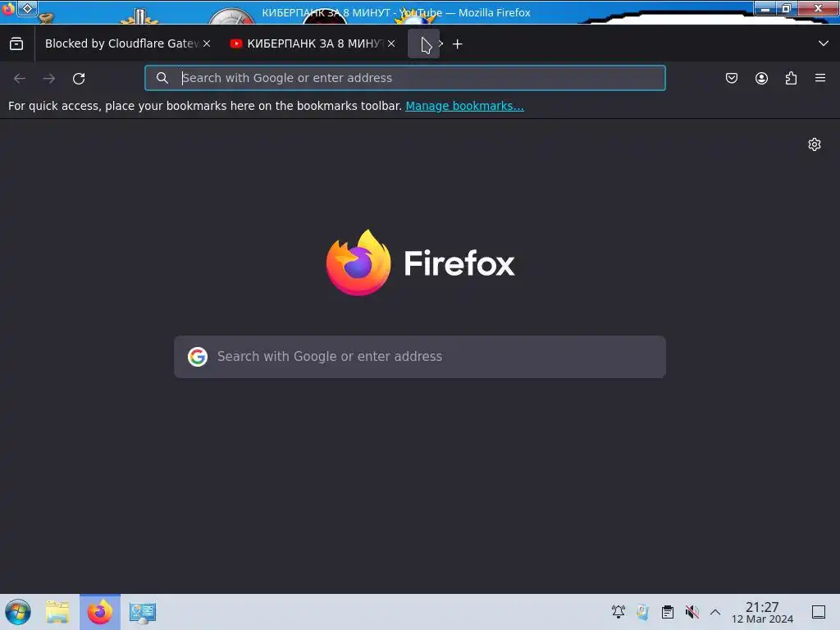
Task: Open Save to Pocket button
Action: pyautogui.click(x=732, y=79)
